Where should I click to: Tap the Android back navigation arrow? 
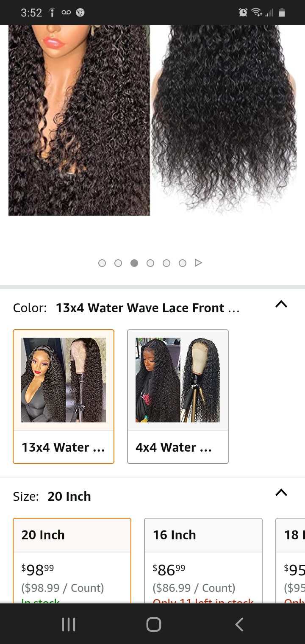(x=239, y=624)
